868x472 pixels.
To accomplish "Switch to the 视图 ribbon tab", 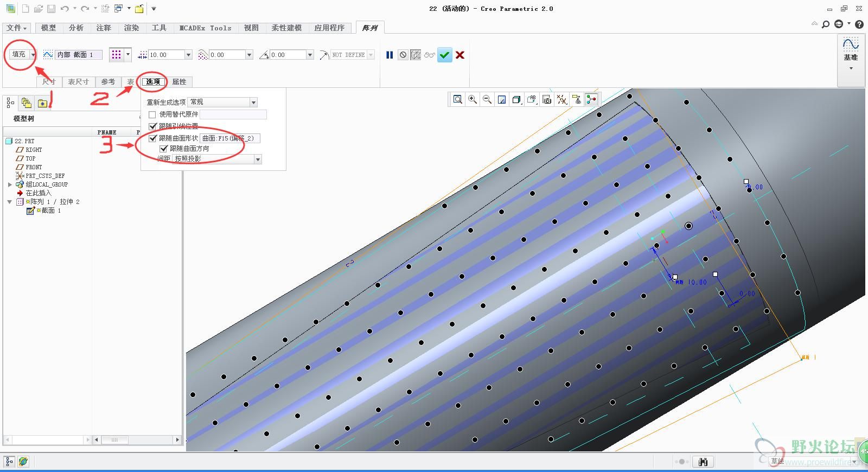I will tap(251, 28).
